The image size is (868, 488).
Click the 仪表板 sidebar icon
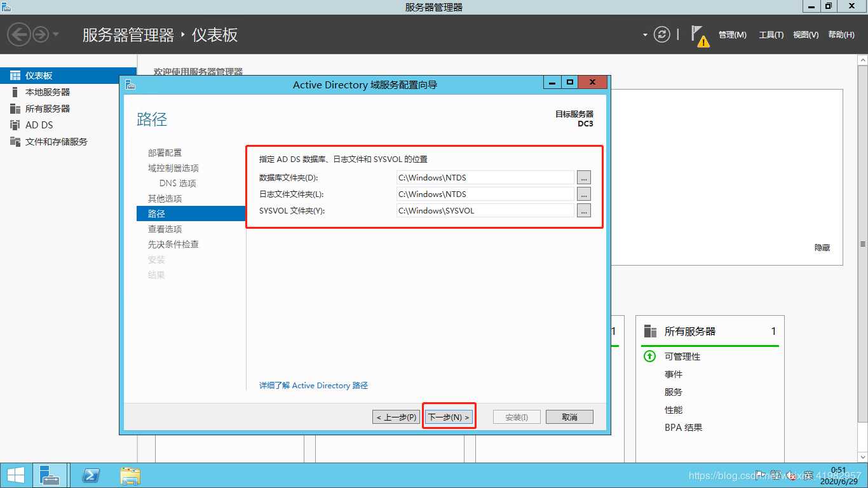[15, 76]
